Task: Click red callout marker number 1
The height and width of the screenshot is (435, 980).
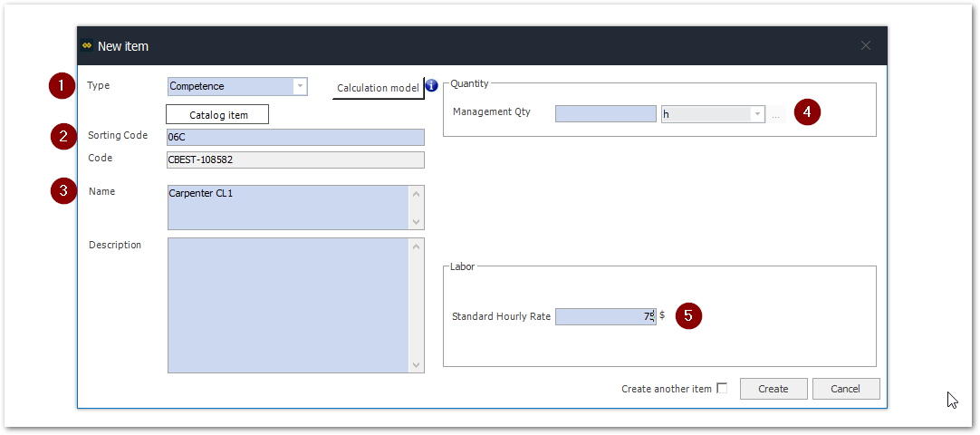Action: click(x=62, y=87)
